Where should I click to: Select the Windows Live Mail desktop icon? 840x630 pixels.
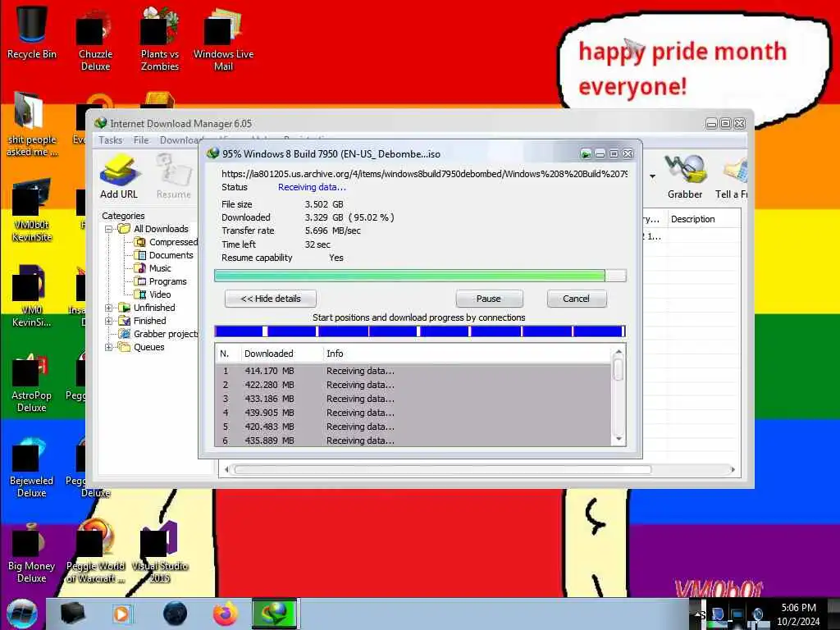click(x=223, y=41)
